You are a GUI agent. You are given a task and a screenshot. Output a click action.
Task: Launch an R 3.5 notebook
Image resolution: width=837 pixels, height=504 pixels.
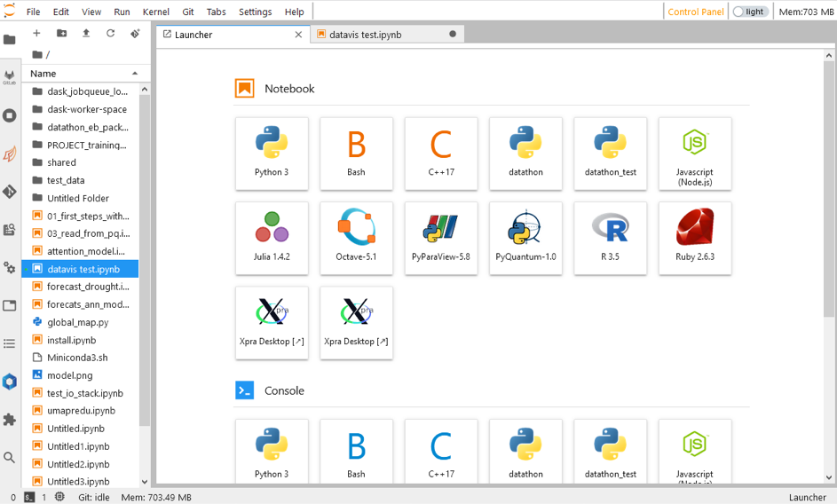[611, 238]
